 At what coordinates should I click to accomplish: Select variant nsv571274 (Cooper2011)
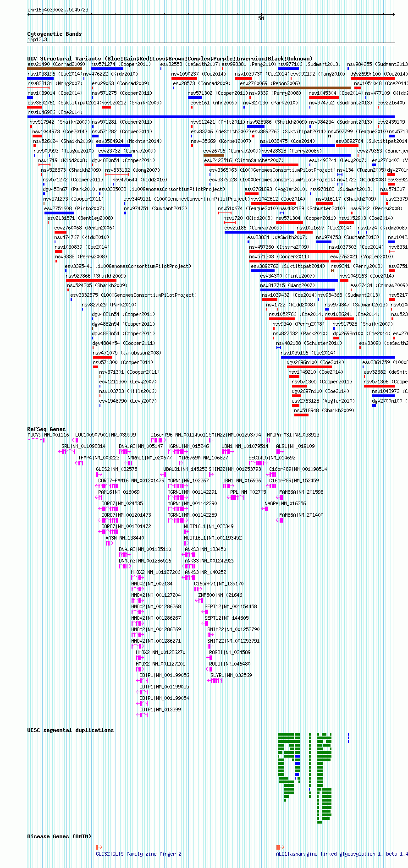(121, 64)
